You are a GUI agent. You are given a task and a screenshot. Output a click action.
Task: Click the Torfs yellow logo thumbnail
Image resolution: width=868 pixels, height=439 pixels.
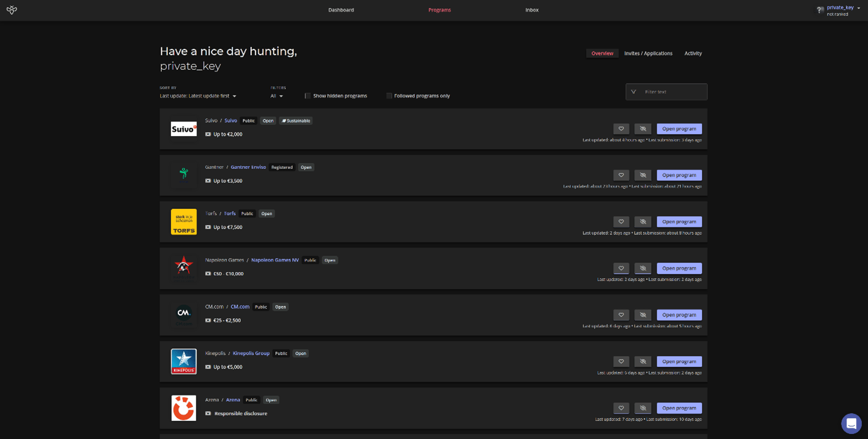(x=184, y=222)
